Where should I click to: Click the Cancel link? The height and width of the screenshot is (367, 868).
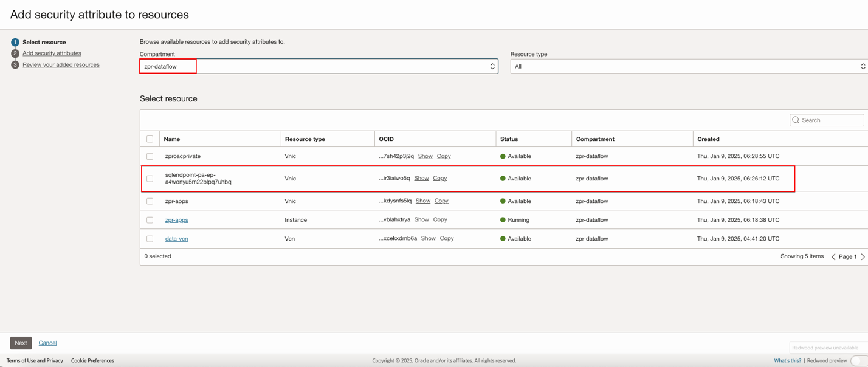(47, 343)
